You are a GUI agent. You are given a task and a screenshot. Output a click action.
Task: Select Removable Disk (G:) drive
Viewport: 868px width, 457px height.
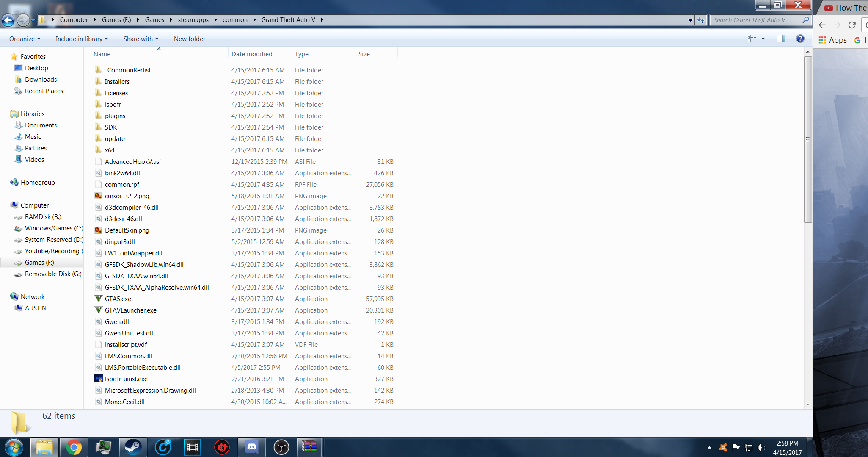coord(53,274)
